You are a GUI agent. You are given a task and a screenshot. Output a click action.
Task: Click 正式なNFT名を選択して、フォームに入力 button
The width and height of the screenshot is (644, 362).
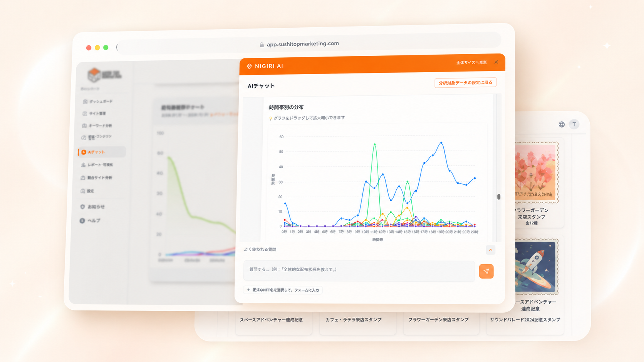pos(283,290)
